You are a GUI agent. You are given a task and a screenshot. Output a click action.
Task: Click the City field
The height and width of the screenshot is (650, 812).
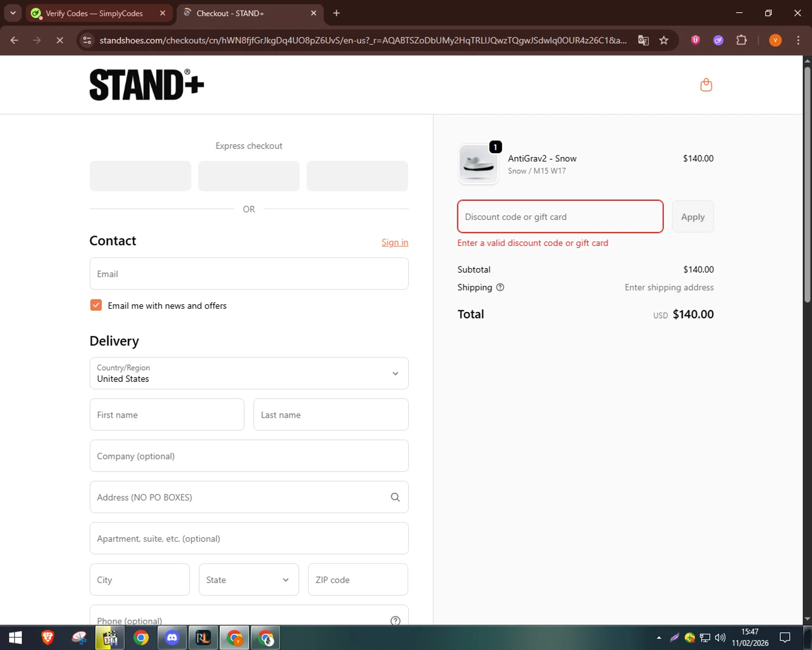140,580
